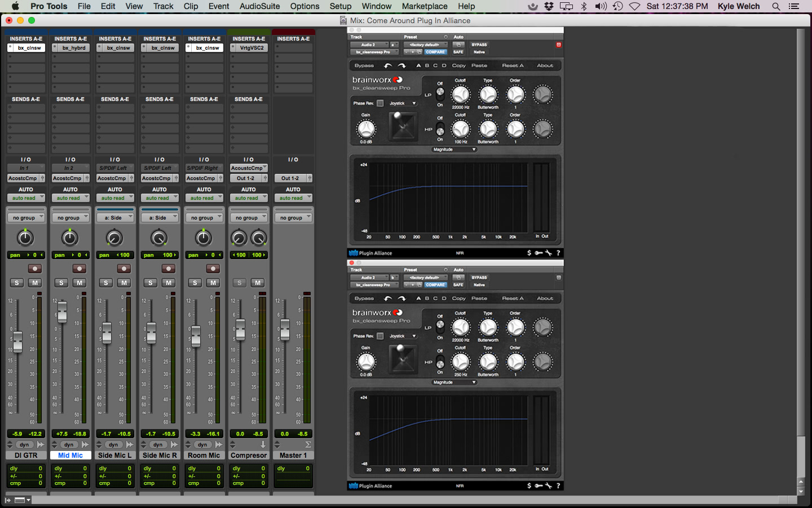Image resolution: width=812 pixels, height=508 pixels.
Task: Mute the Side Mic R track
Action: [169, 283]
